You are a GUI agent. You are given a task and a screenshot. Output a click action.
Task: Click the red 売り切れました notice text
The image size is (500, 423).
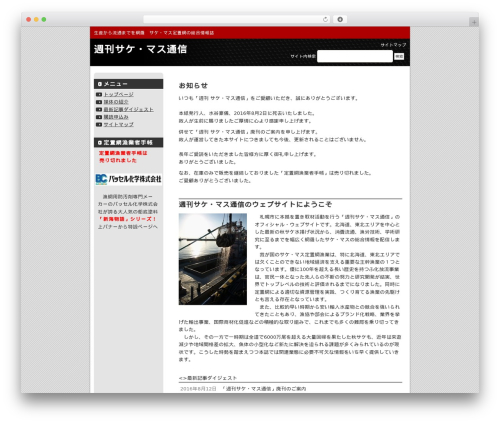[x=118, y=160]
